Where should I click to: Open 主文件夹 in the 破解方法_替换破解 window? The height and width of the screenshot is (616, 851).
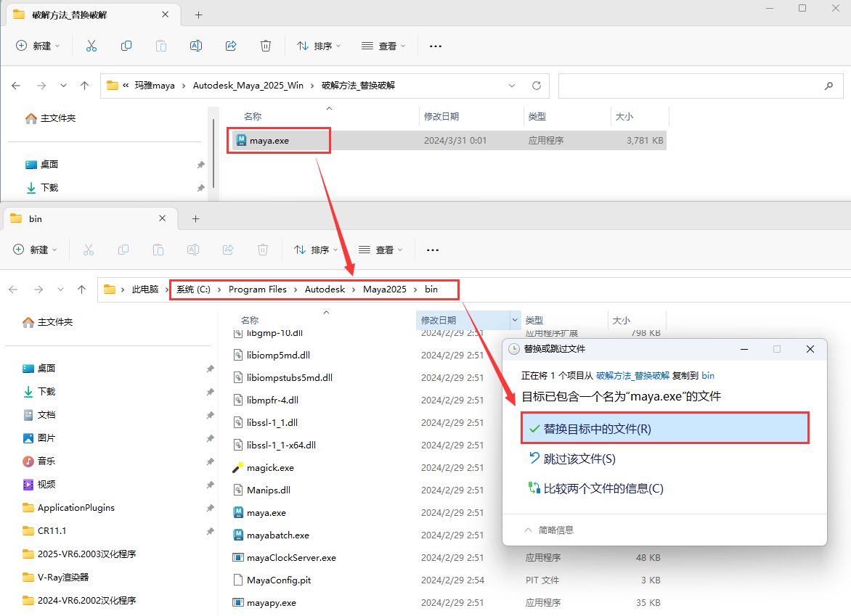(x=51, y=118)
